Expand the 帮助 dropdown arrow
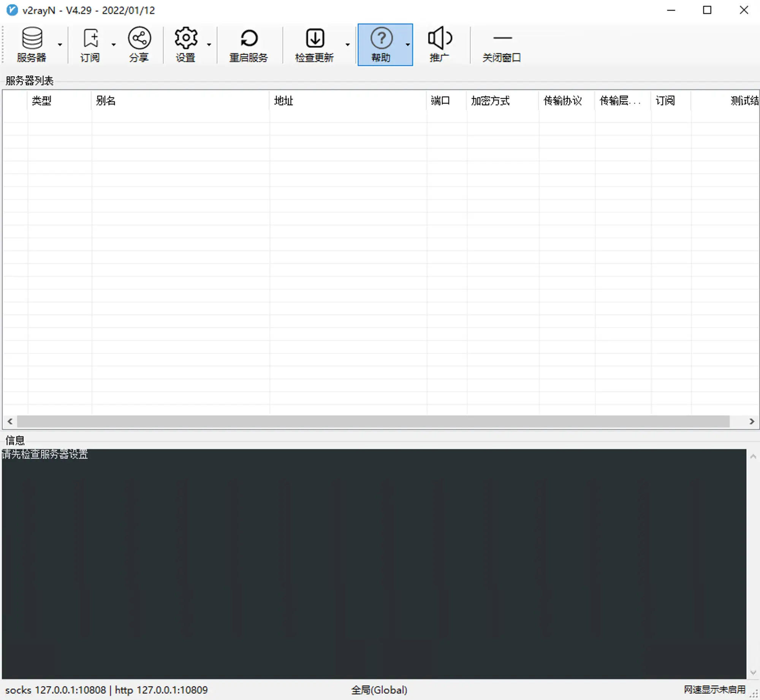Screen dimensions: 760x700 tap(408, 44)
